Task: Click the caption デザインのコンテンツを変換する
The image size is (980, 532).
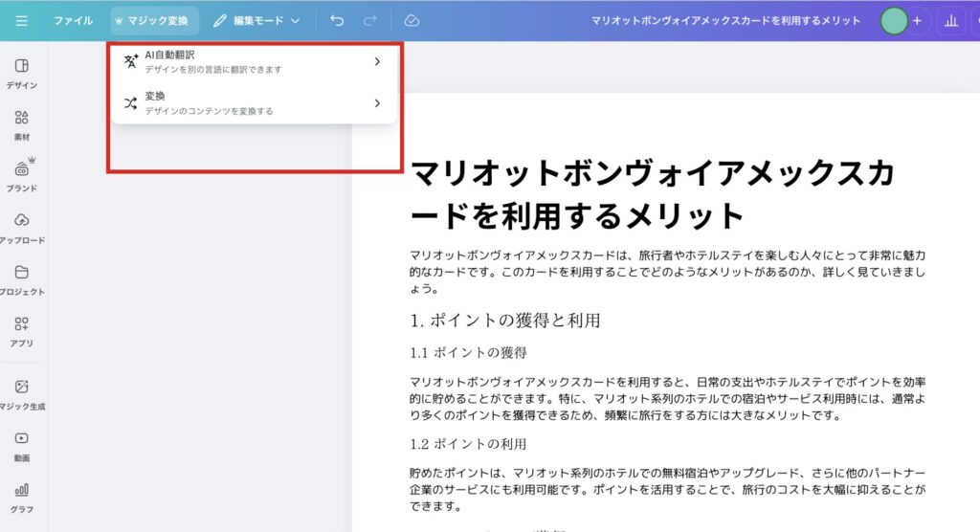Action: tap(209, 111)
